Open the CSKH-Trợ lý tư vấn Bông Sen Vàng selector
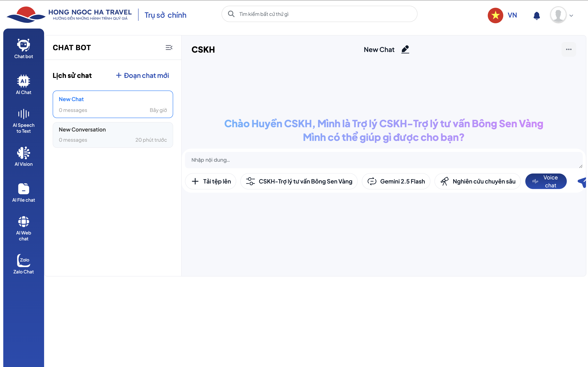Image resolution: width=588 pixels, height=367 pixels. (x=299, y=181)
